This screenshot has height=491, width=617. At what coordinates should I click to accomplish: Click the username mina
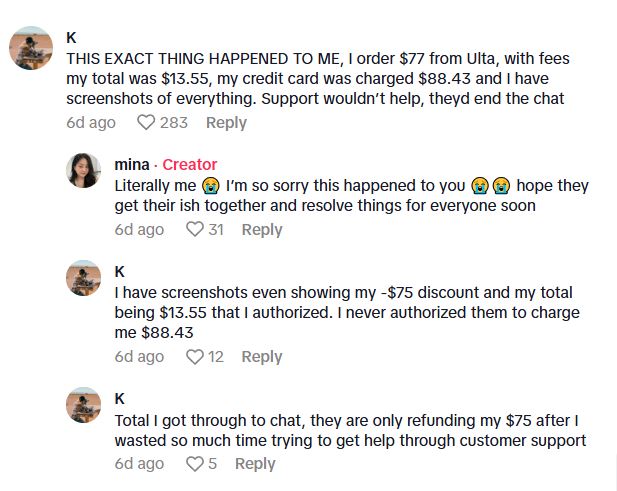(132, 164)
